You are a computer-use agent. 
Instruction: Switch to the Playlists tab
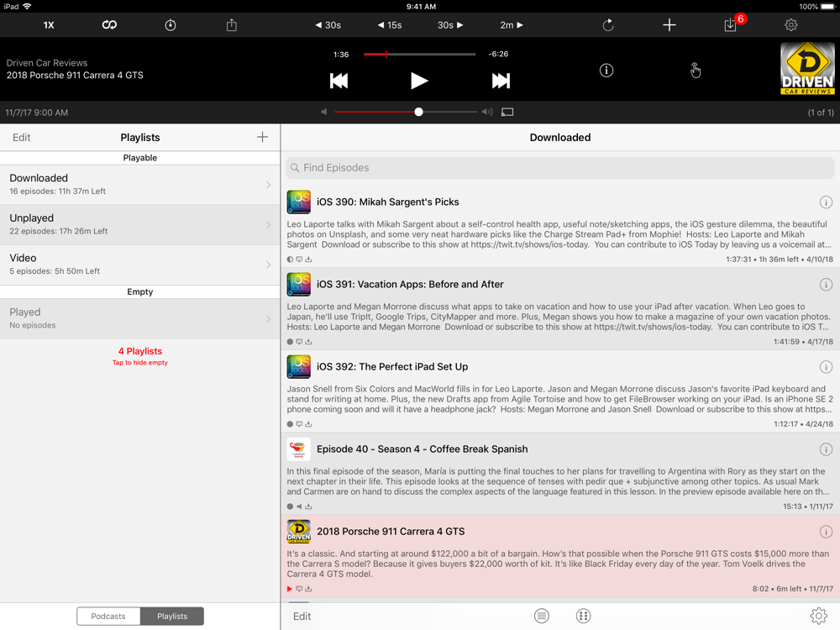coord(172,616)
